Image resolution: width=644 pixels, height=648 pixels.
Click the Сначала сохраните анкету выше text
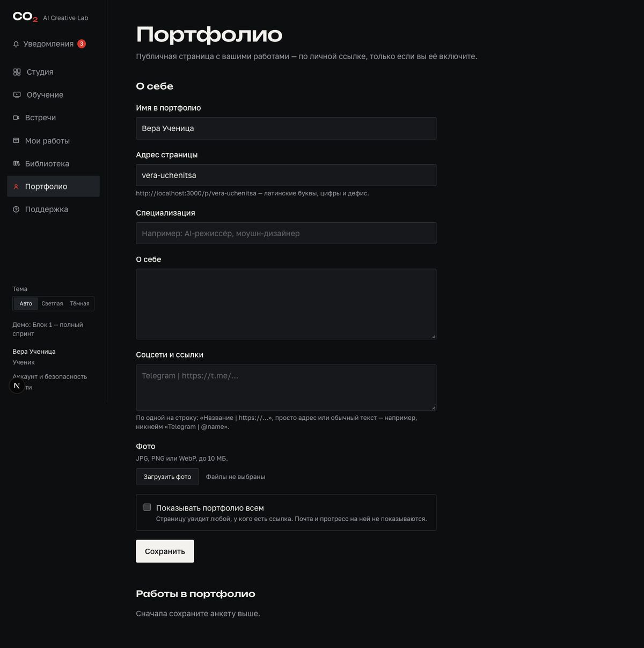coord(198,614)
